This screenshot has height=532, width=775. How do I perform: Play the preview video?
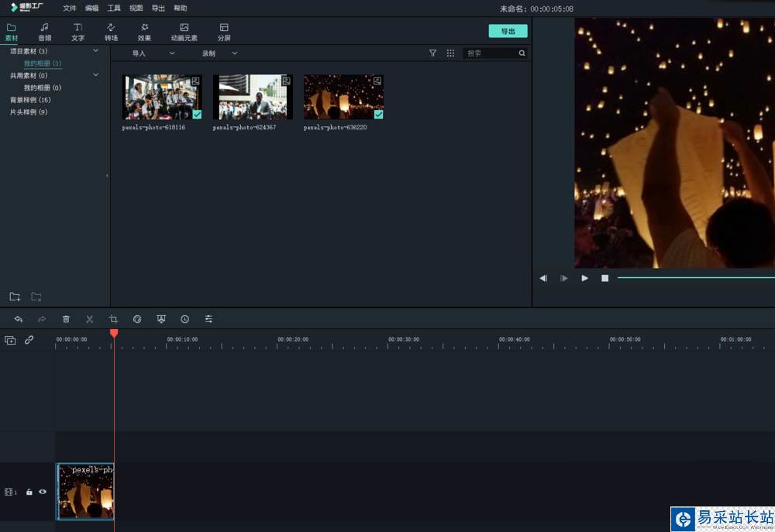point(584,279)
